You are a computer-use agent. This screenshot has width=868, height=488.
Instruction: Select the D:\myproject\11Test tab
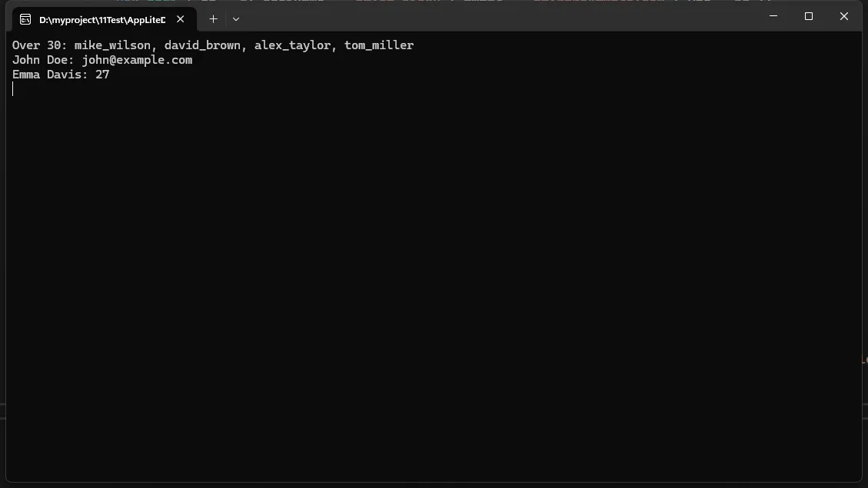(x=101, y=19)
